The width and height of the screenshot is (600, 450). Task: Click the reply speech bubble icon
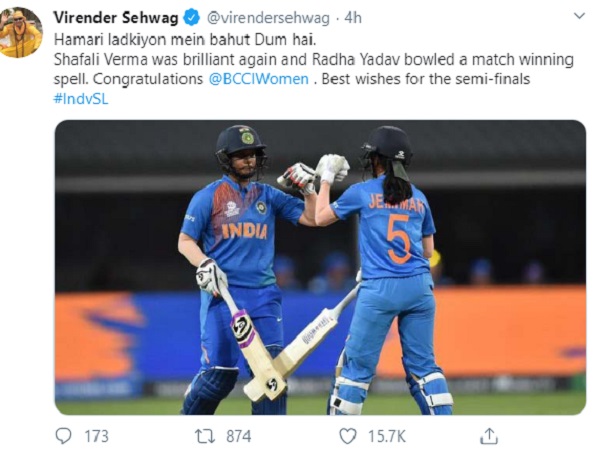coord(64,436)
